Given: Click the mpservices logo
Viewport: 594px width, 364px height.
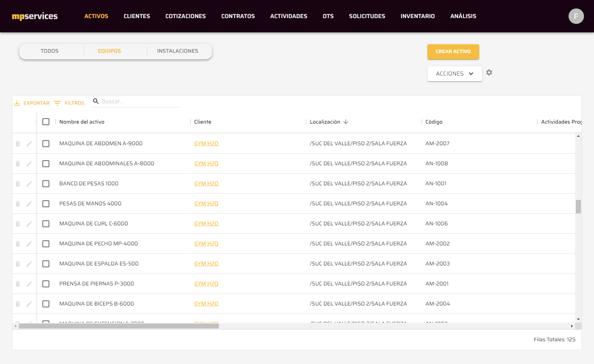Looking at the screenshot, I should [35, 16].
